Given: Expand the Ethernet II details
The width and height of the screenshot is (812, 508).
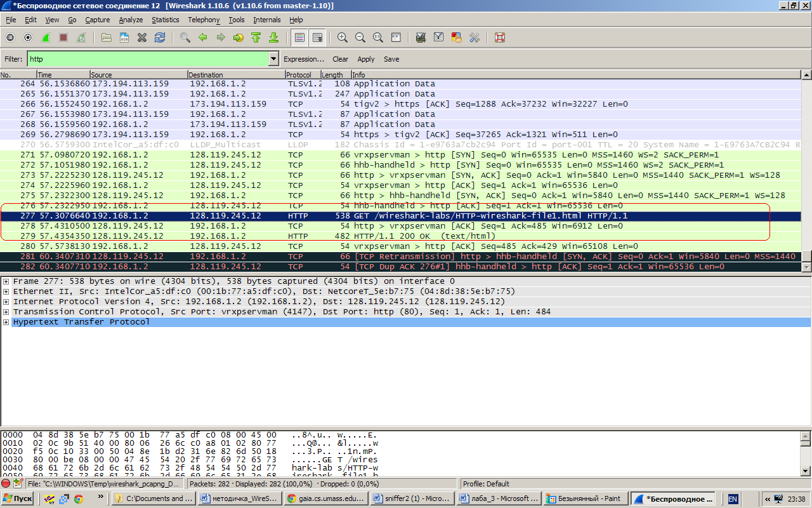Looking at the screenshot, I should pyautogui.click(x=6, y=291).
